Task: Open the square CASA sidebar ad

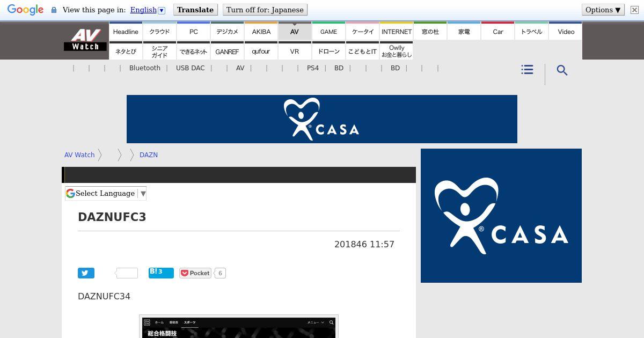Action: (x=501, y=216)
